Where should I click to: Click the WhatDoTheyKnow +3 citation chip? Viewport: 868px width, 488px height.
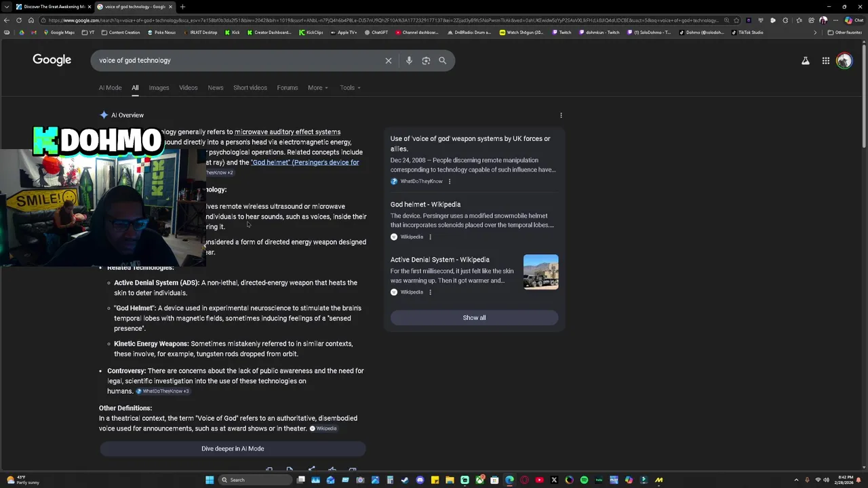pyautogui.click(x=163, y=391)
